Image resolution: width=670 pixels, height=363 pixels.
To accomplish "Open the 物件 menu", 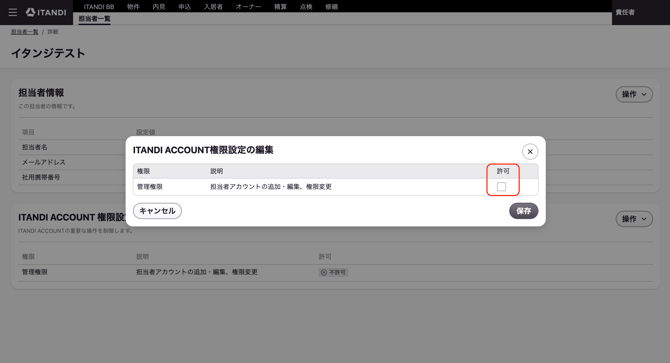I will (x=133, y=7).
